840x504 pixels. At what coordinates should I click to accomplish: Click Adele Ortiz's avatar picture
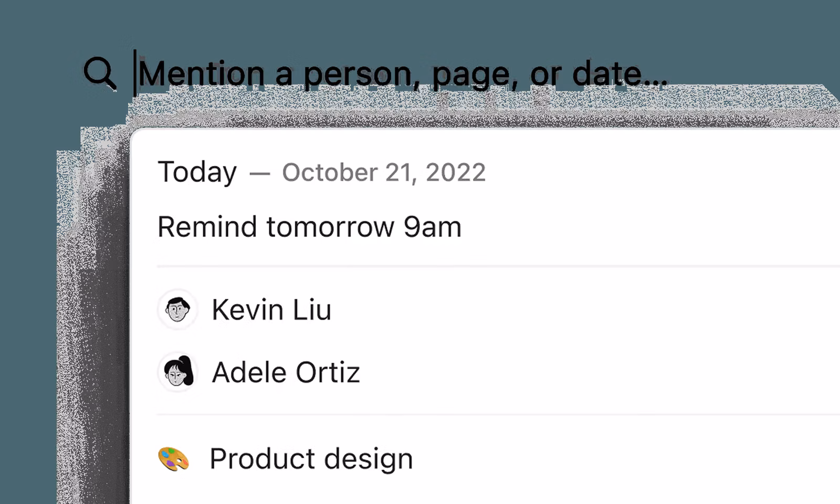(x=177, y=372)
